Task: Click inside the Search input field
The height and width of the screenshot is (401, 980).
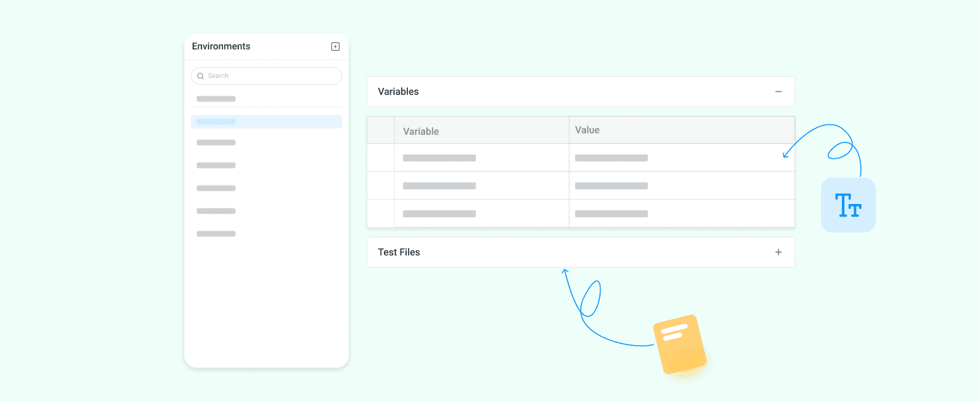Action: [x=266, y=75]
